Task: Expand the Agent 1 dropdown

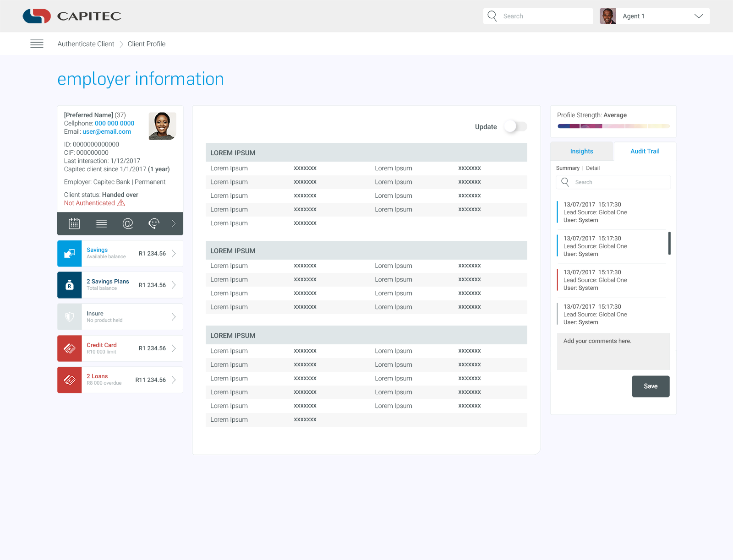Action: [x=699, y=16]
